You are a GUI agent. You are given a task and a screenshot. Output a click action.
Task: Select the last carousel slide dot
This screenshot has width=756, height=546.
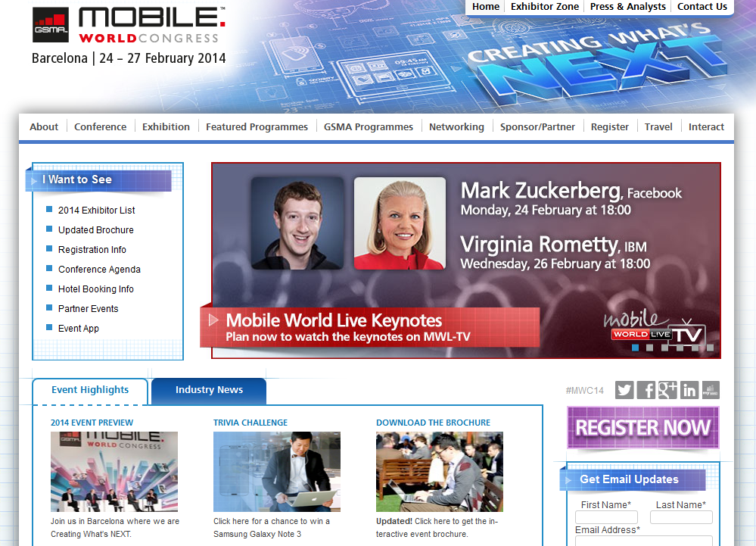[x=710, y=348]
